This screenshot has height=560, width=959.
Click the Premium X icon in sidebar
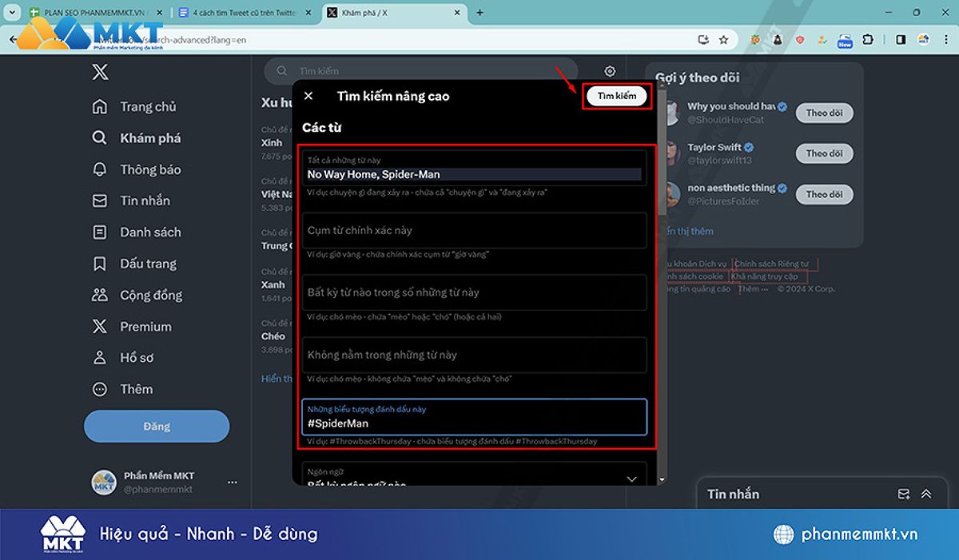tap(99, 326)
